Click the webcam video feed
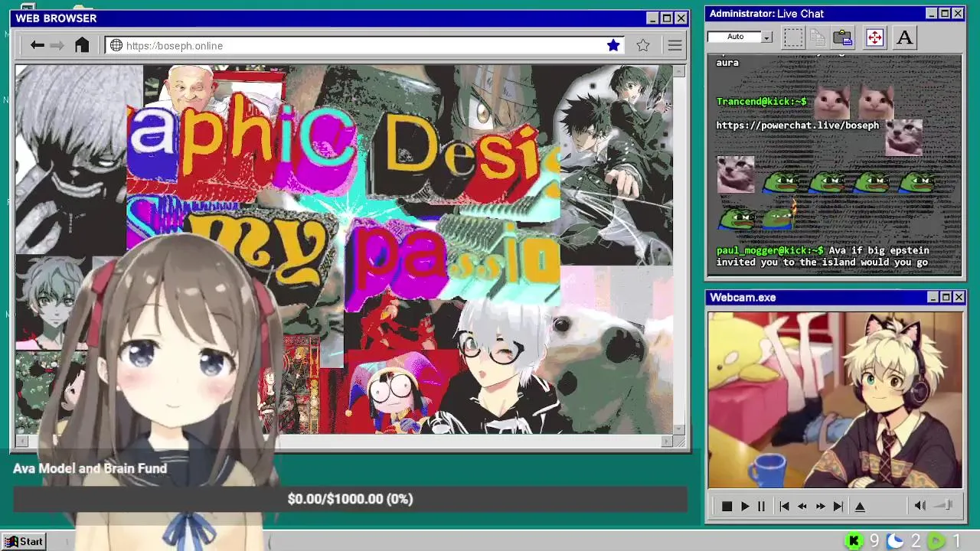Screen dimensions: 980x551 pos(835,400)
